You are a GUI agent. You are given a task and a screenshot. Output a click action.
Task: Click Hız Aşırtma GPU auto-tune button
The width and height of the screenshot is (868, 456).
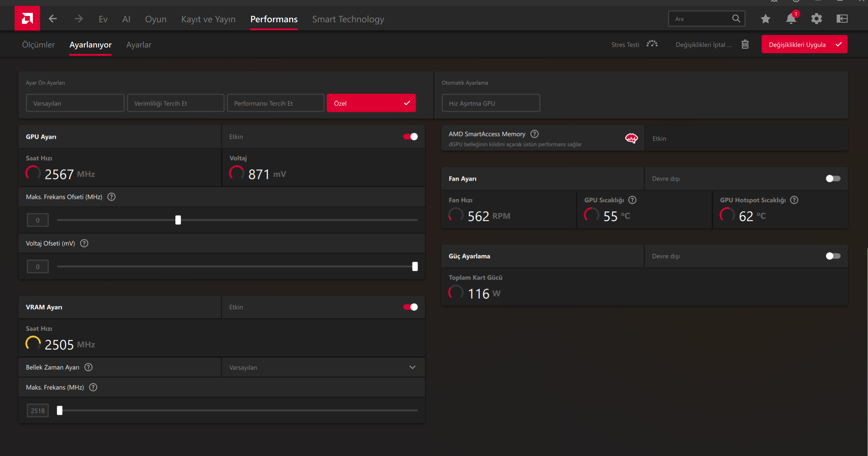[491, 103]
